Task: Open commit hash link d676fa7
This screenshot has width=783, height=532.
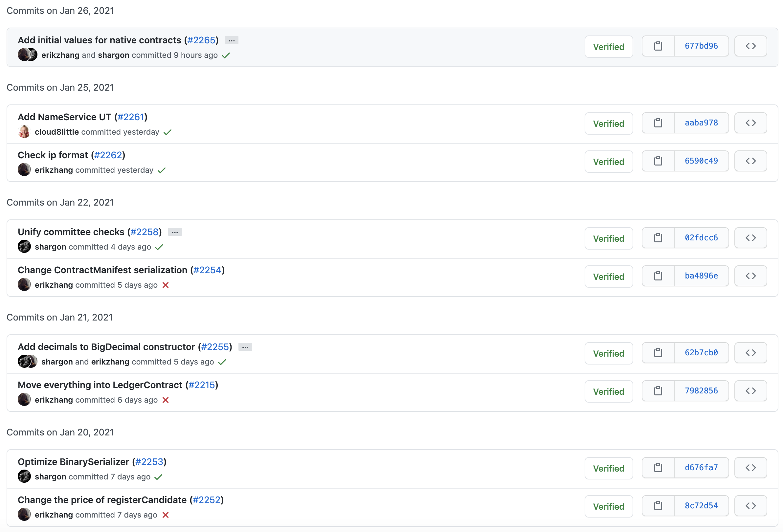Action: [701, 468]
